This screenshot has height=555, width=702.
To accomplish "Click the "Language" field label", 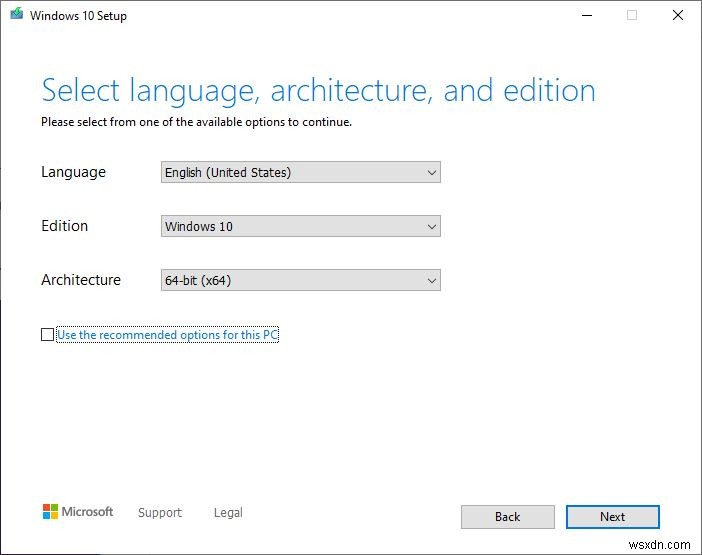I will (x=73, y=172).
